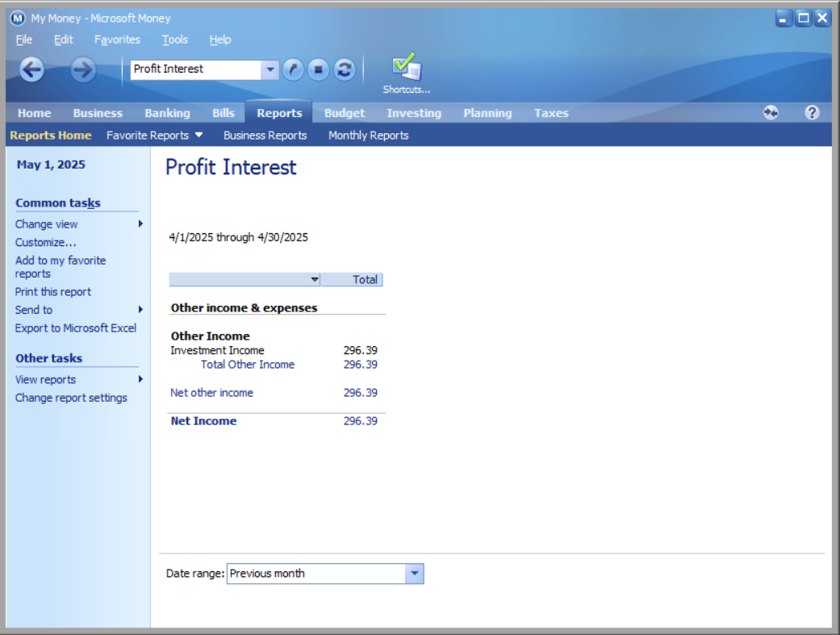840x635 pixels.
Task: Click Change report settings
Action: (x=71, y=398)
